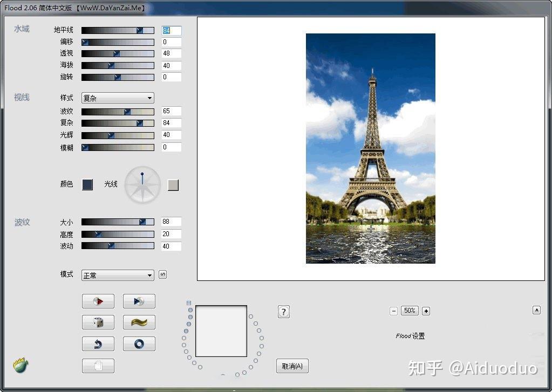Click the golden wave preset icon
Screen dimensions: 552x392
(x=139, y=322)
